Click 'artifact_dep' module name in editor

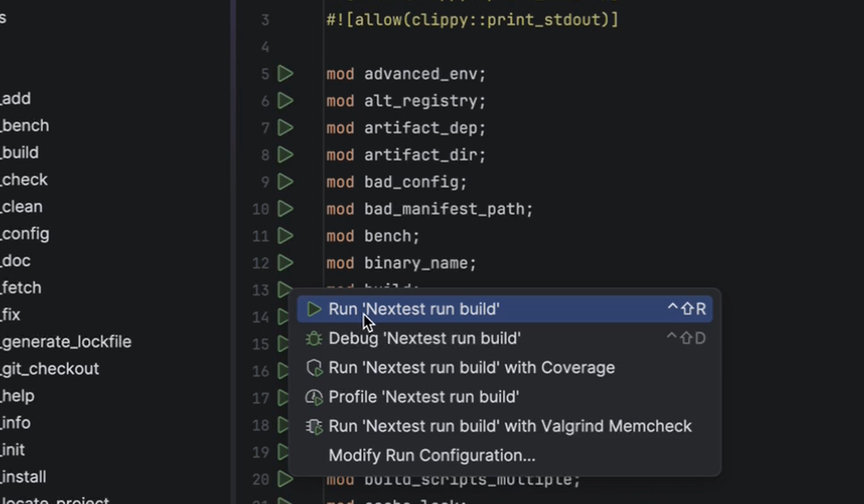click(x=420, y=128)
